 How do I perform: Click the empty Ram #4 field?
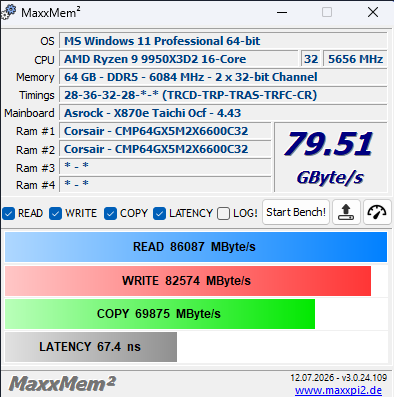click(x=165, y=184)
